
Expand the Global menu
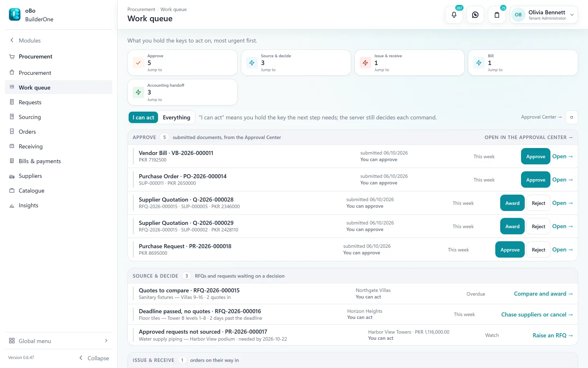(x=58, y=341)
